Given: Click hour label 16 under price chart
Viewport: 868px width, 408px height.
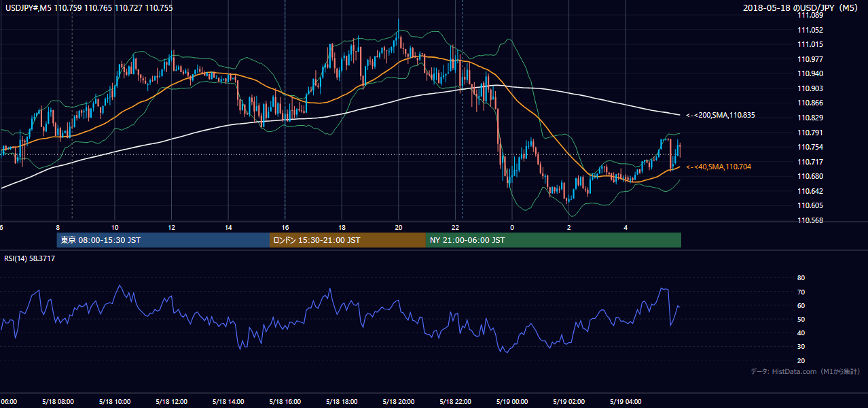Looking at the screenshot, I should coord(285,228).
